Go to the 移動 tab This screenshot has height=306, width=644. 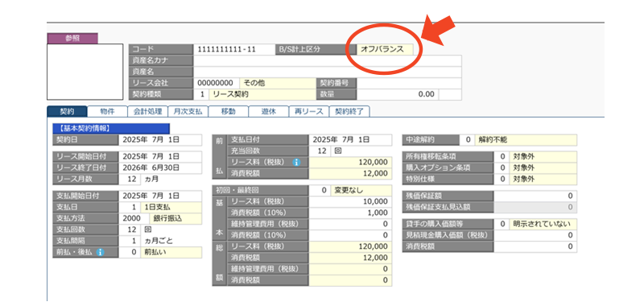pos(228,111)
